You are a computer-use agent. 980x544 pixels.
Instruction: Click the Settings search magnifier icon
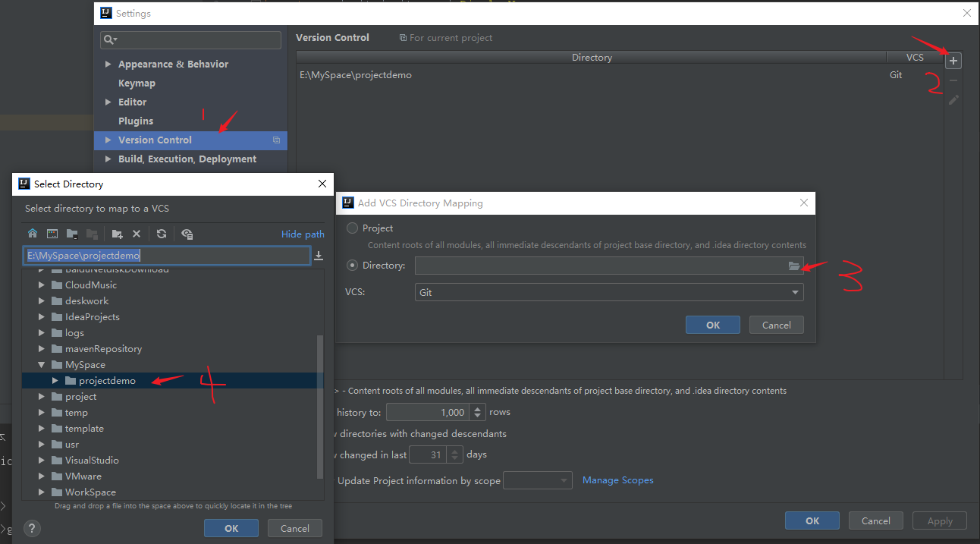[x=110, y=39]
